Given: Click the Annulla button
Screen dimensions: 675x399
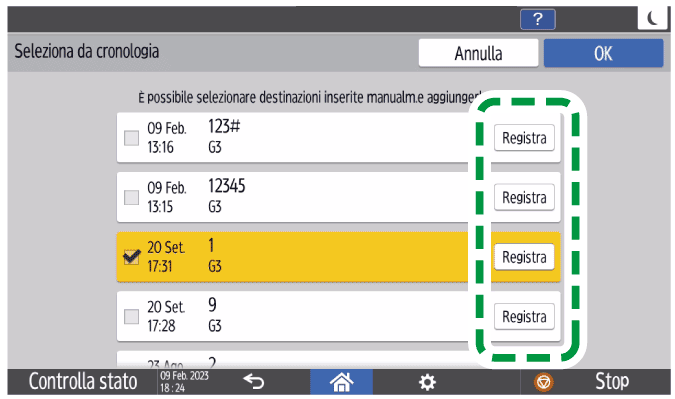Looking at the screenshot, I should click(478, 53).
